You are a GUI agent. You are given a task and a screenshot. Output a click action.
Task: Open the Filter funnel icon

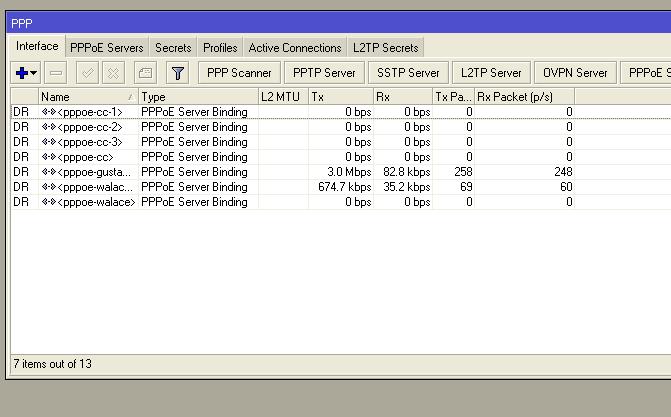pyautogui.click(x=178, y=73)
